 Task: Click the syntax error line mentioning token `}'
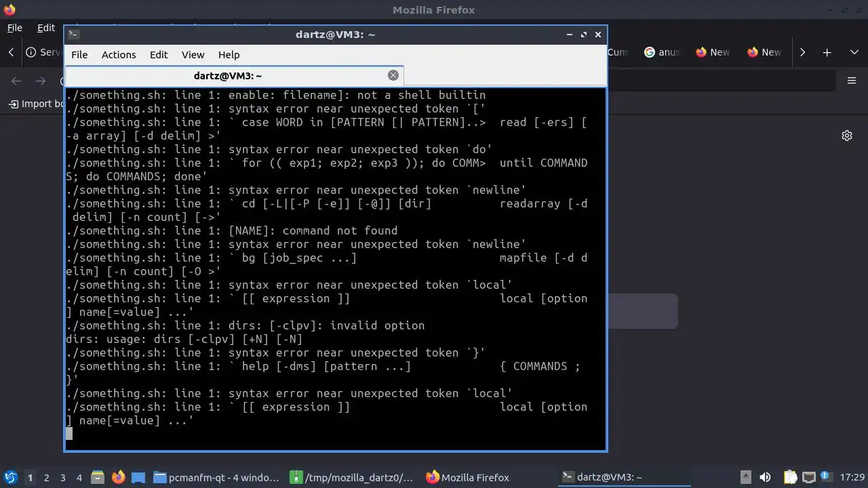click(x=276, y=352)
